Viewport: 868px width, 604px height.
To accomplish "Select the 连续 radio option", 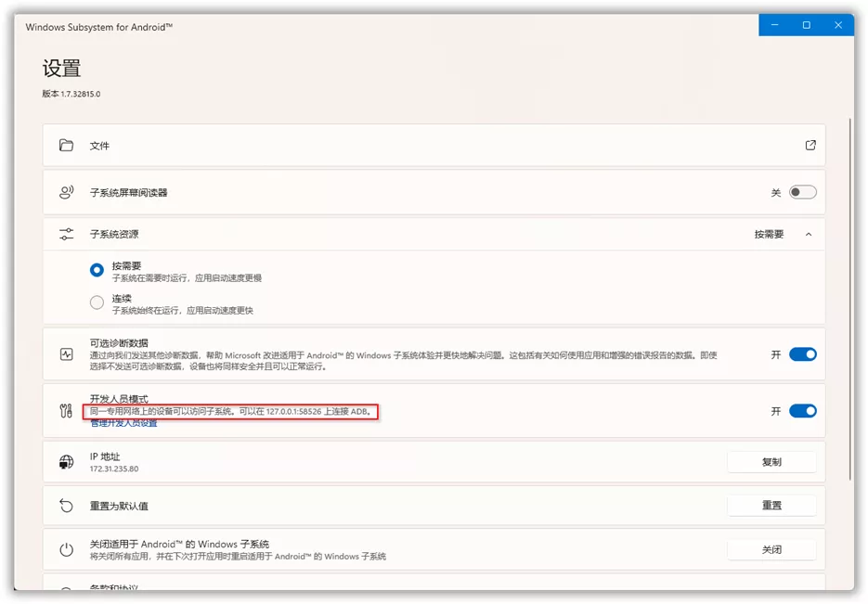I will (97, 302).
